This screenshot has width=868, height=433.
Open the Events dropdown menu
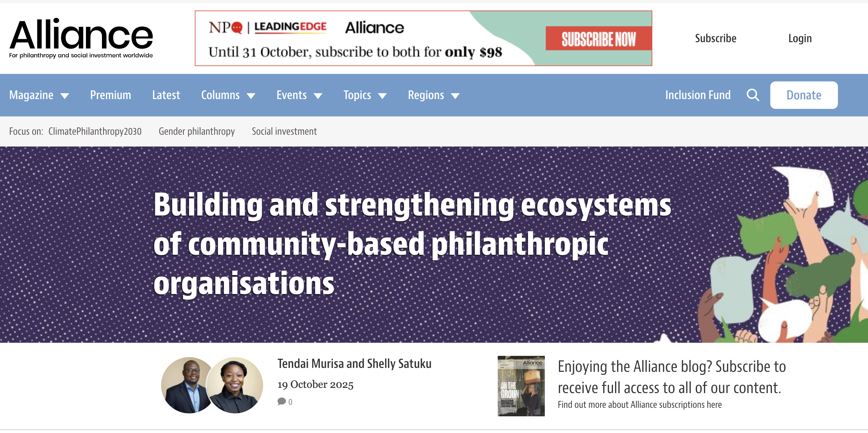299,95
